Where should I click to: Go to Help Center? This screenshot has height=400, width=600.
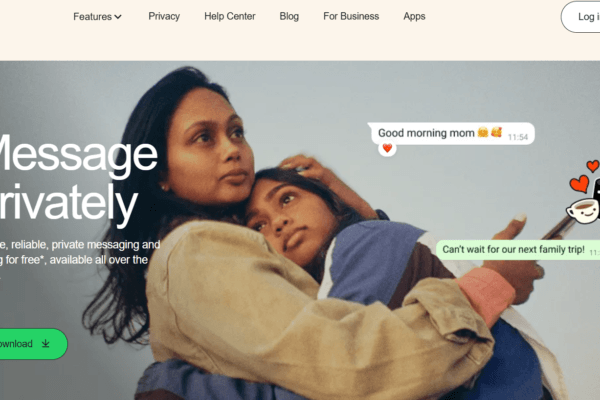point(230,16)
